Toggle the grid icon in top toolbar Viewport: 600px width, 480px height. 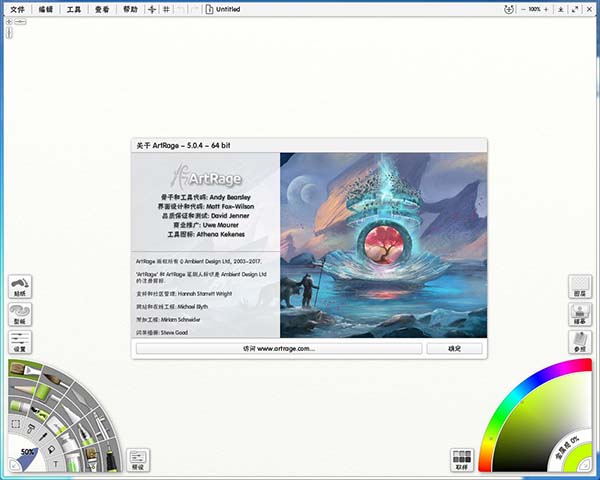click(x=166, y=9)
